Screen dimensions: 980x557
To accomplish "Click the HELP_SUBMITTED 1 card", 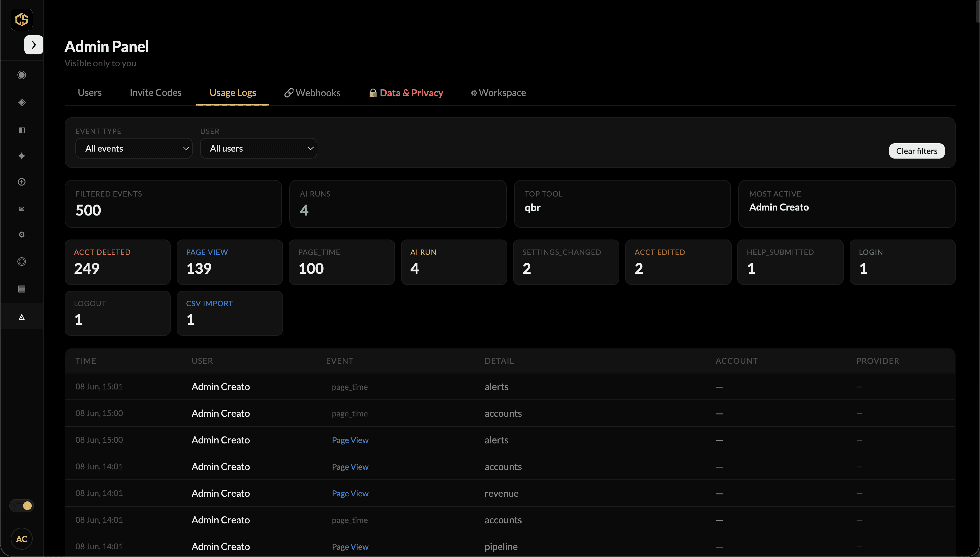I will pyautogui.click(x=790, y=262).
